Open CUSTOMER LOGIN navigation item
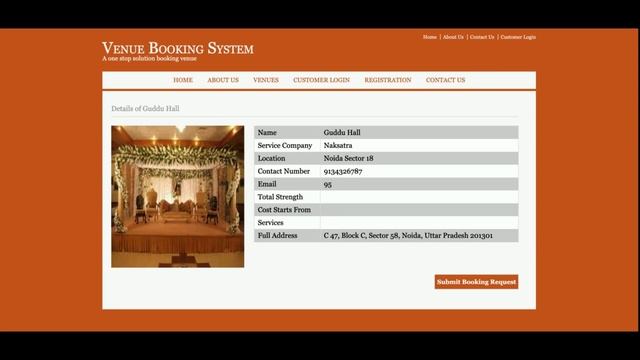The width and height of the screenshot is (640, 360). coord(321,80)
